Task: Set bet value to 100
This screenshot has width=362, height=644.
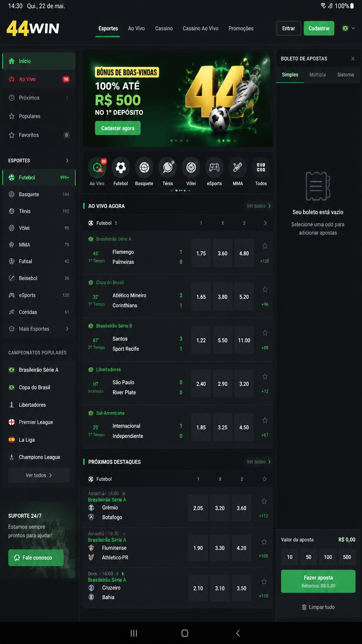Action: 328,557
